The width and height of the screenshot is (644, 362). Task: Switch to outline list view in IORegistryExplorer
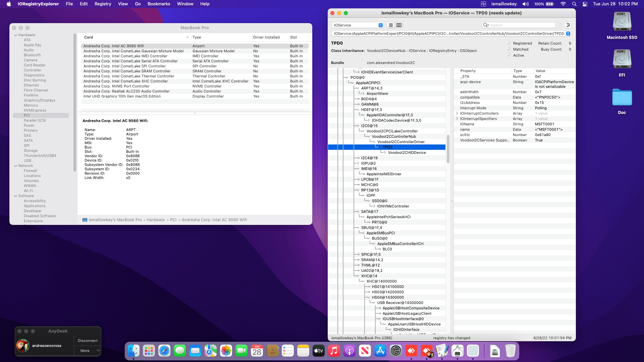[391, 25]
